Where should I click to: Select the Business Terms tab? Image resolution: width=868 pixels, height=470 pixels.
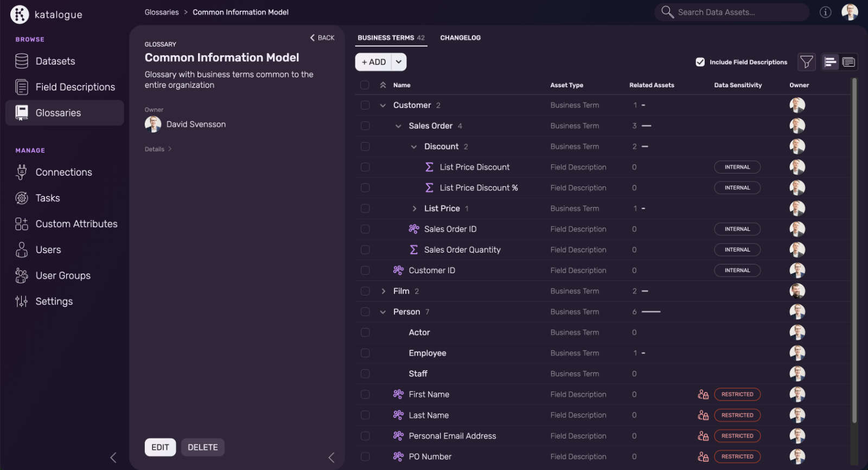tap(391, 38)
